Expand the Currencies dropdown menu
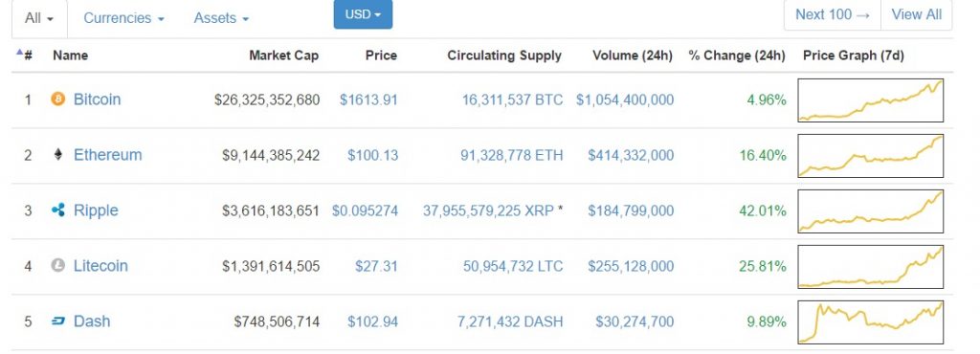 123,18
